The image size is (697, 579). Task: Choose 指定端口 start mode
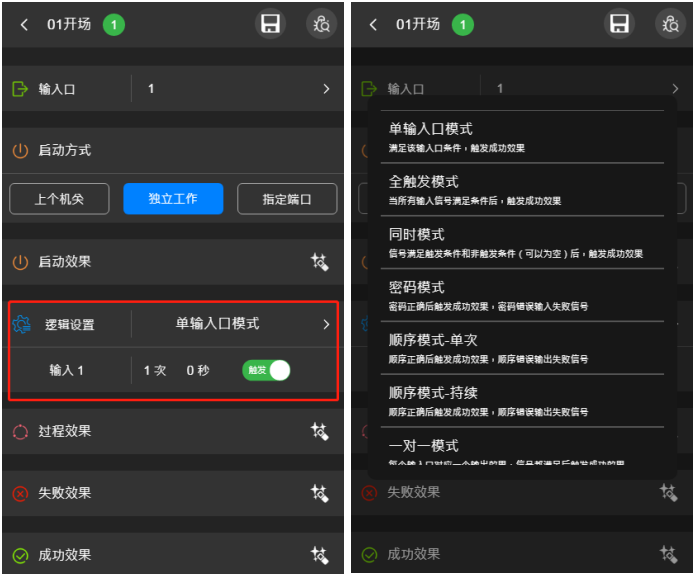point(287,199)
